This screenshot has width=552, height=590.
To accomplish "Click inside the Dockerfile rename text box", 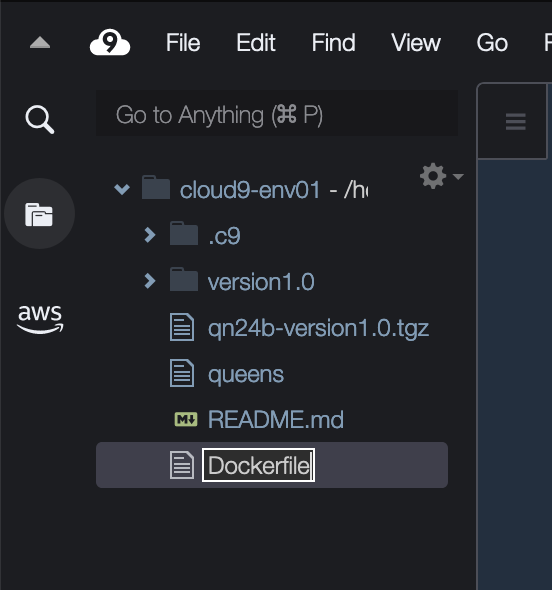I will coord(259,465).
